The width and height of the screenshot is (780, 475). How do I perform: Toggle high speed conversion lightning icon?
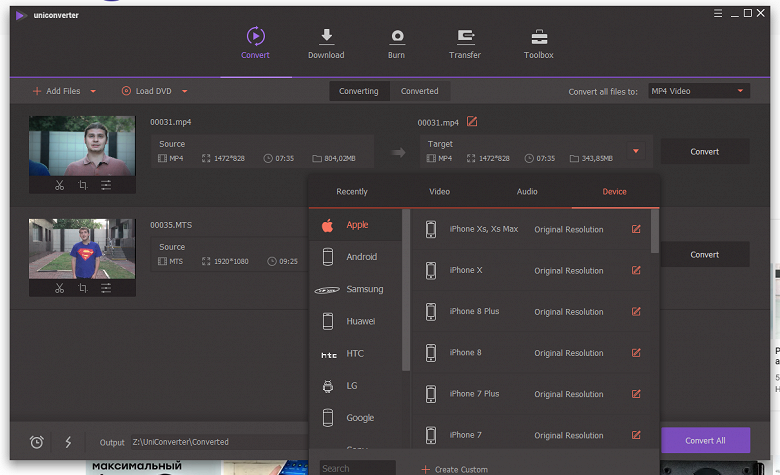(68, 442)
